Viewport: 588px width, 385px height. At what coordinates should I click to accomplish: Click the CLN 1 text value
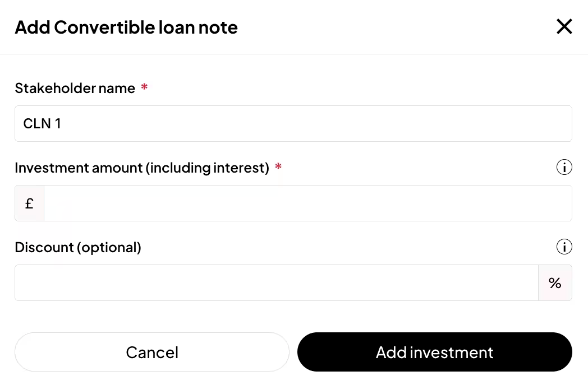42,123
